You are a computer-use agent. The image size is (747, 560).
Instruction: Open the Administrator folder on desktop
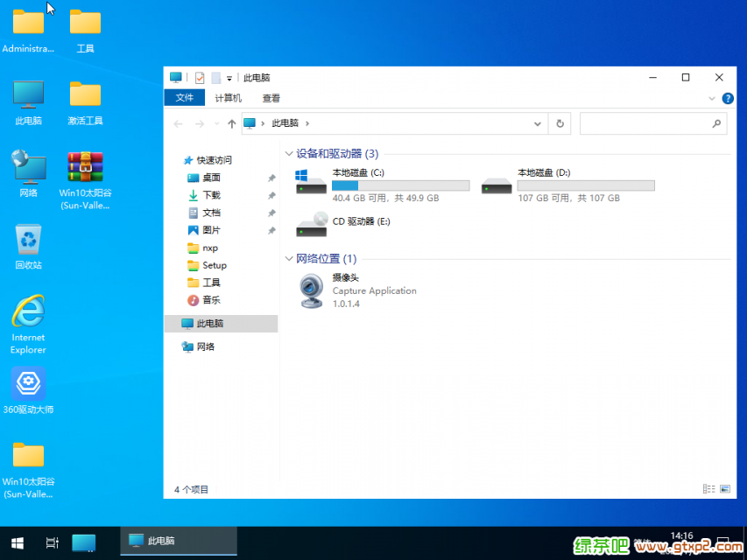click(x=28, y=30)
